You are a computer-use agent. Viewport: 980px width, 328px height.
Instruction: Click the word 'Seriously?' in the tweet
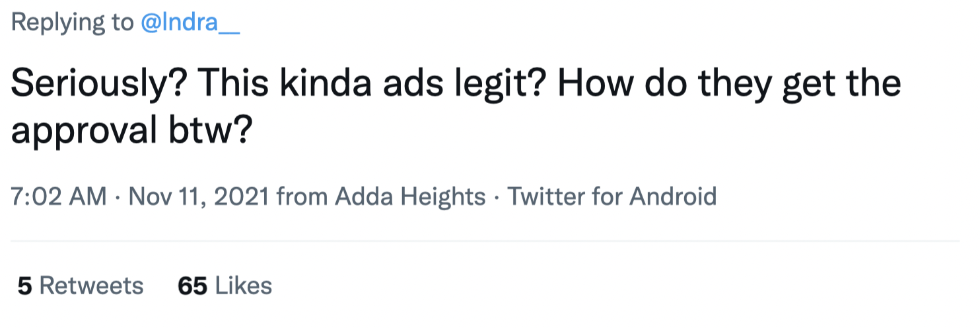[99, 86]
